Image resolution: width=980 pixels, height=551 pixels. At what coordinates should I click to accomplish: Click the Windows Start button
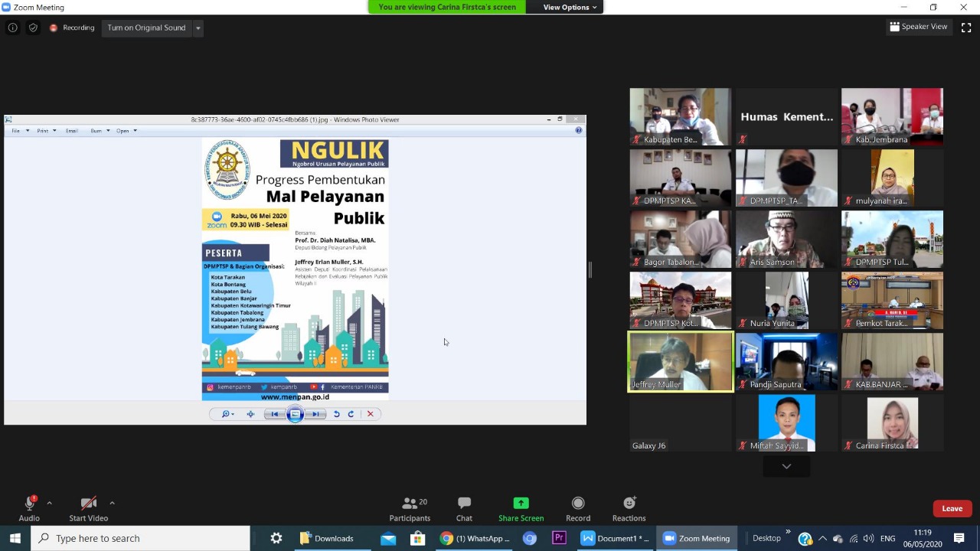point(15,538)
